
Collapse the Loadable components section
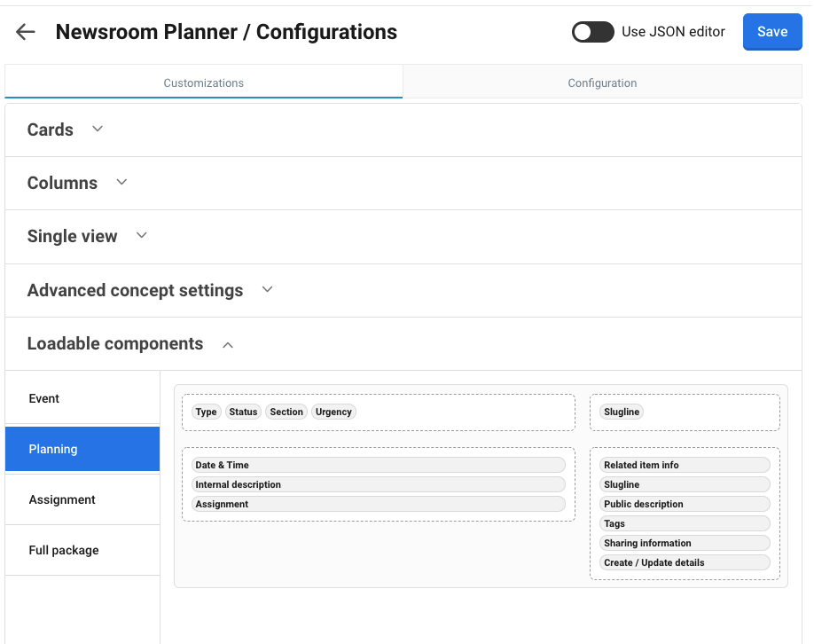[228, 344]
